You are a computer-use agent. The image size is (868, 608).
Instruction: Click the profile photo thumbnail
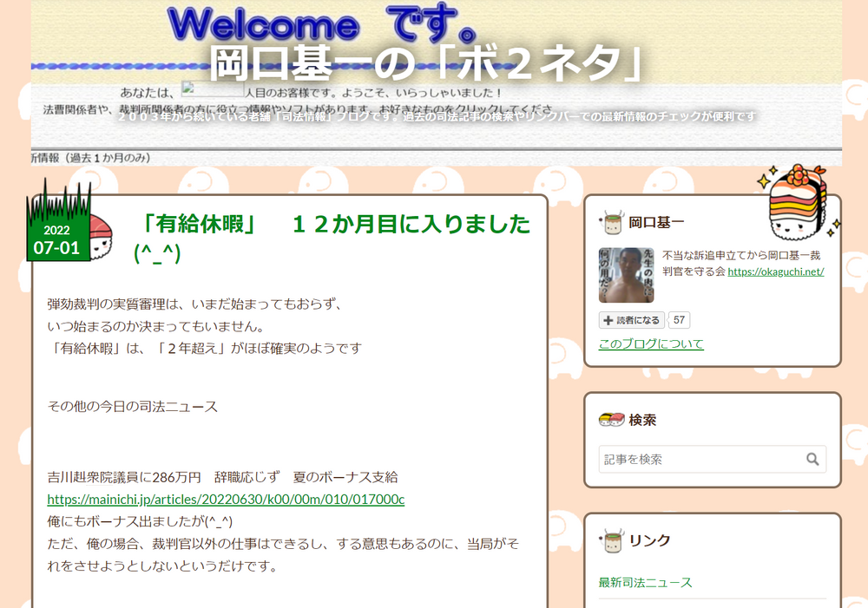click(x=626, y=275)
